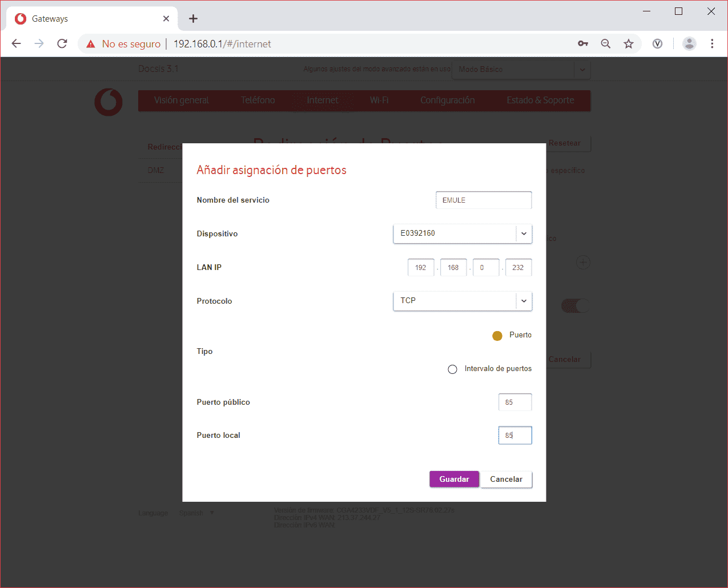Click the Vodafone logo in the page header
Screen dimensions: 728x588
(x=108, y=103)
